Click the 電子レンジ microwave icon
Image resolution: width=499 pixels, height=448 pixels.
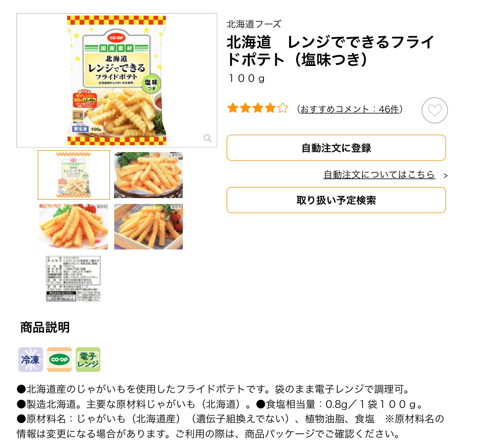point(88,359)
